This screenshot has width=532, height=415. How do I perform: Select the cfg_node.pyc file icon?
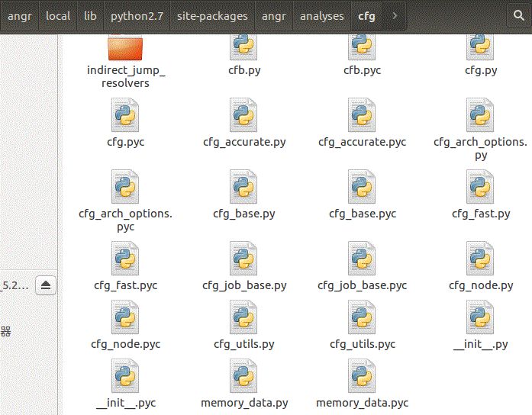coord(125,317)
